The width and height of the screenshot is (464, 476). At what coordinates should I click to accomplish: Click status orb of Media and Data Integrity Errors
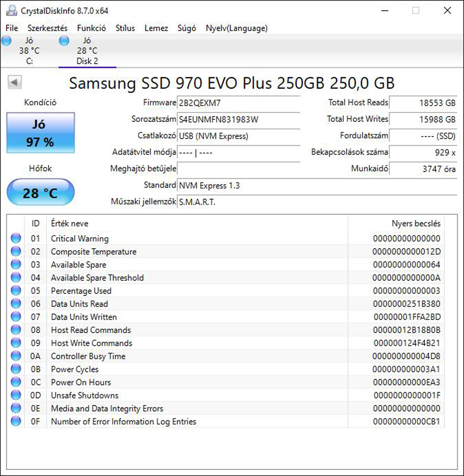[x=16, y=408]
